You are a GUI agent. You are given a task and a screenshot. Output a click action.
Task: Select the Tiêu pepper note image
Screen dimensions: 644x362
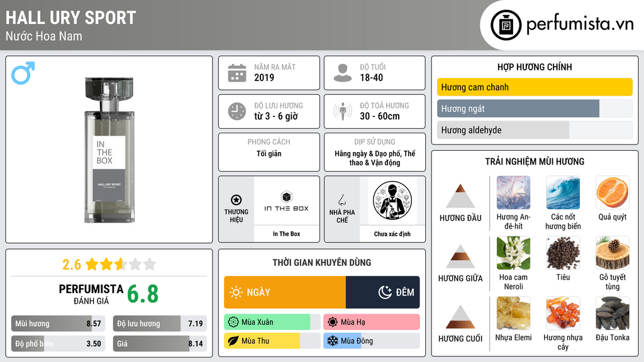(x=563, y=253)
